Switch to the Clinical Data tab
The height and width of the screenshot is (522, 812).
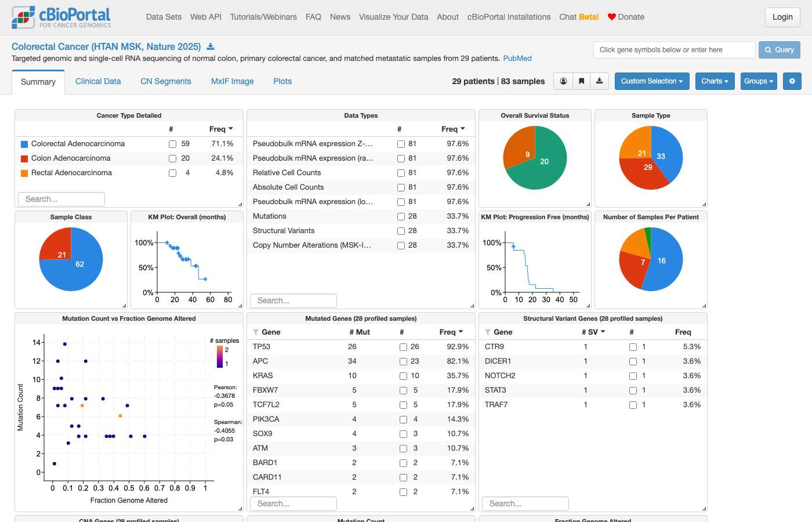[x=98, y=81]
